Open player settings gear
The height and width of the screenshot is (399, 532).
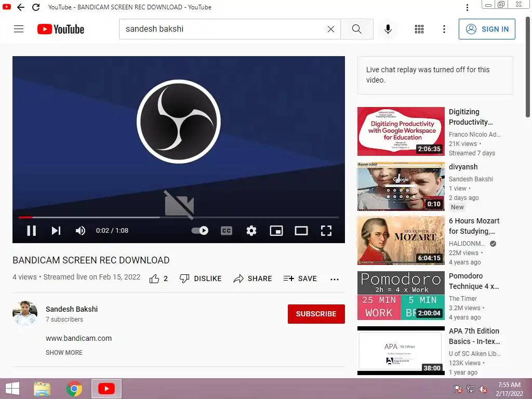coord(251,231)
